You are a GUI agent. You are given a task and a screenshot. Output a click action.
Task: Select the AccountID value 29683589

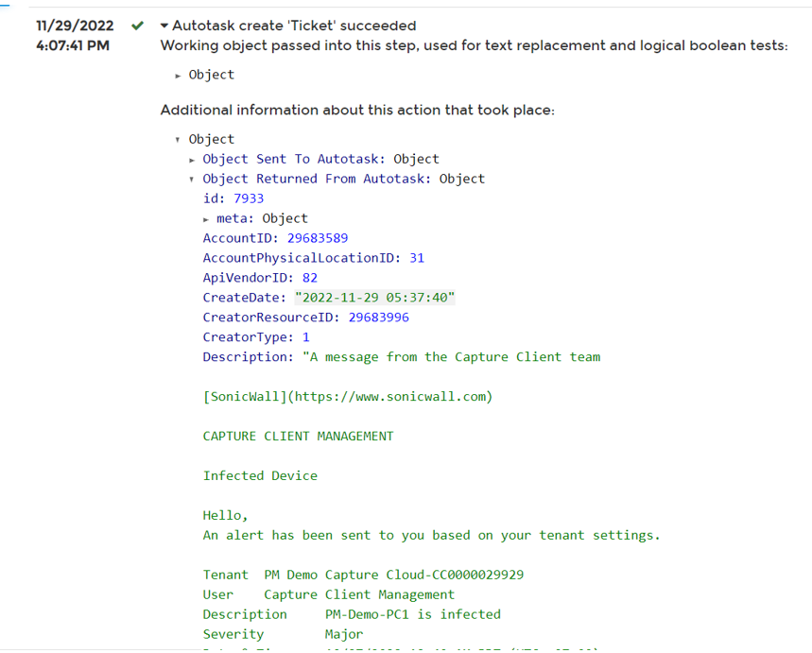[x=318, y=238]
